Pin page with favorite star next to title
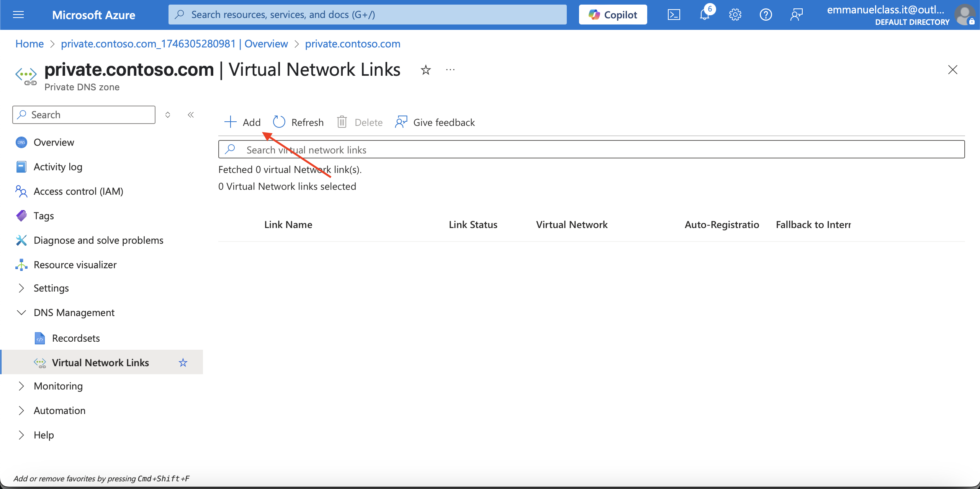980x489 pixels. click(425, 70)
